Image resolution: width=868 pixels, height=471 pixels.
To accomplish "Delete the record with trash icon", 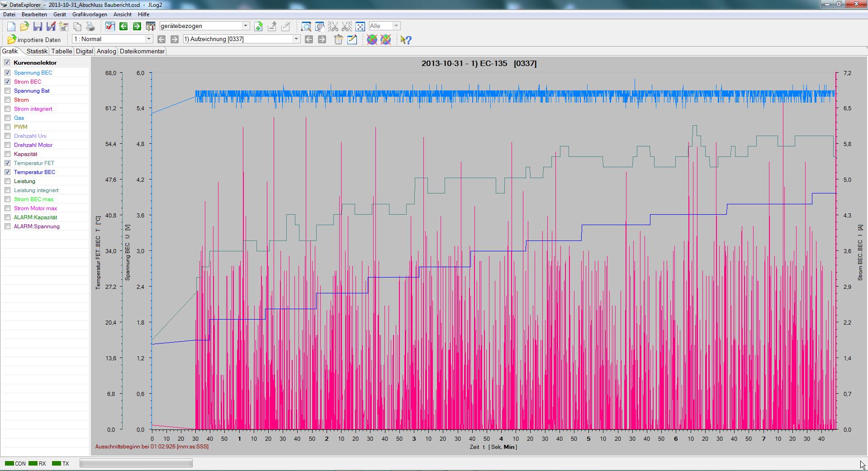I will coord(338,40).
